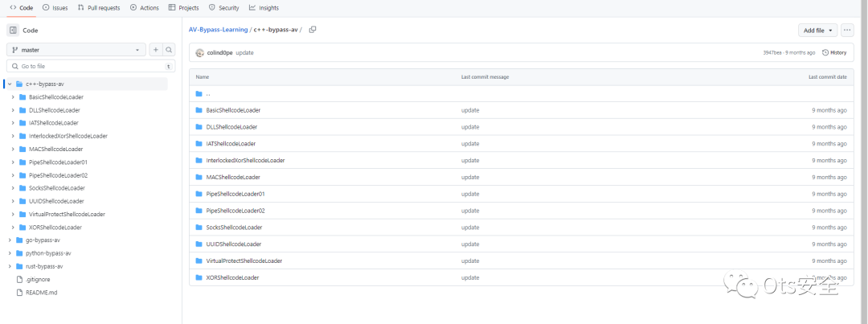View commit History
The image size is (868, 324).
point(834,52)
